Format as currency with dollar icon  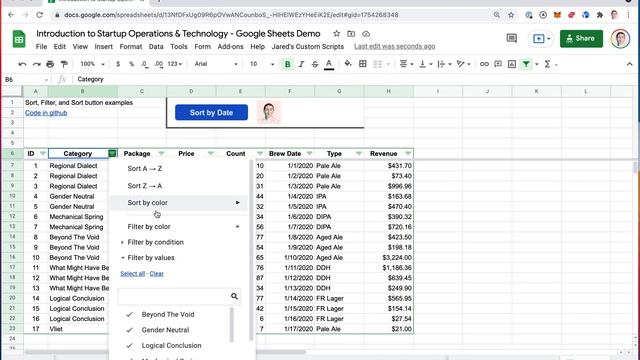pos(118,64)
